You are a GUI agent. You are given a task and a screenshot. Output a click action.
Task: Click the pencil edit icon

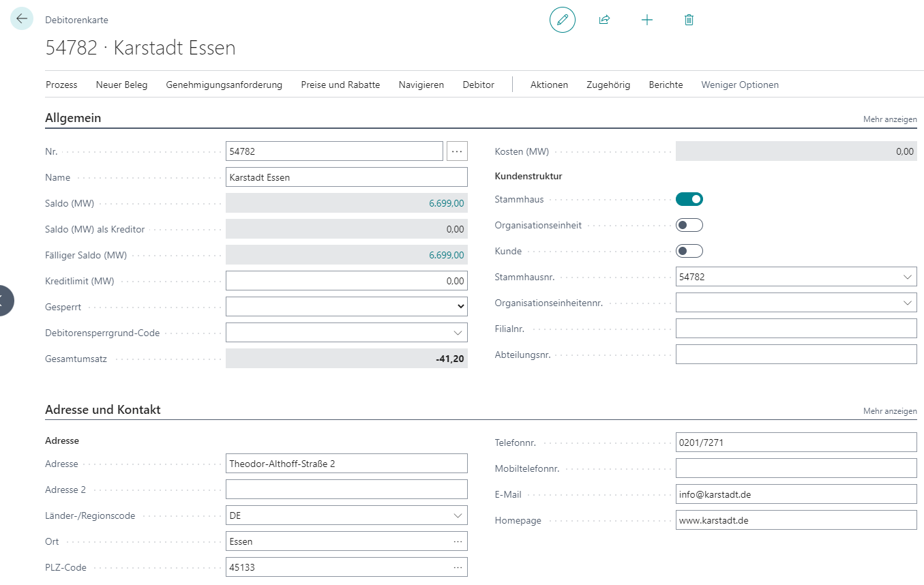pos(562,20)
